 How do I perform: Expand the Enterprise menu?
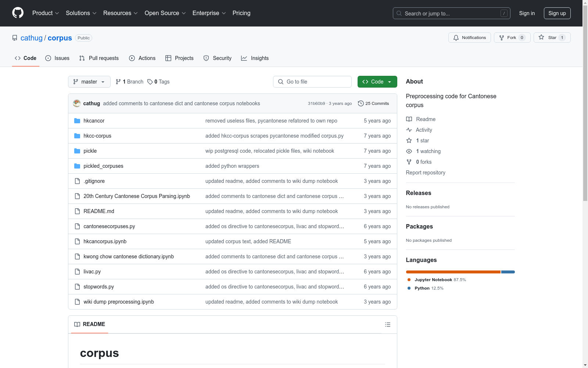point(209,13)
